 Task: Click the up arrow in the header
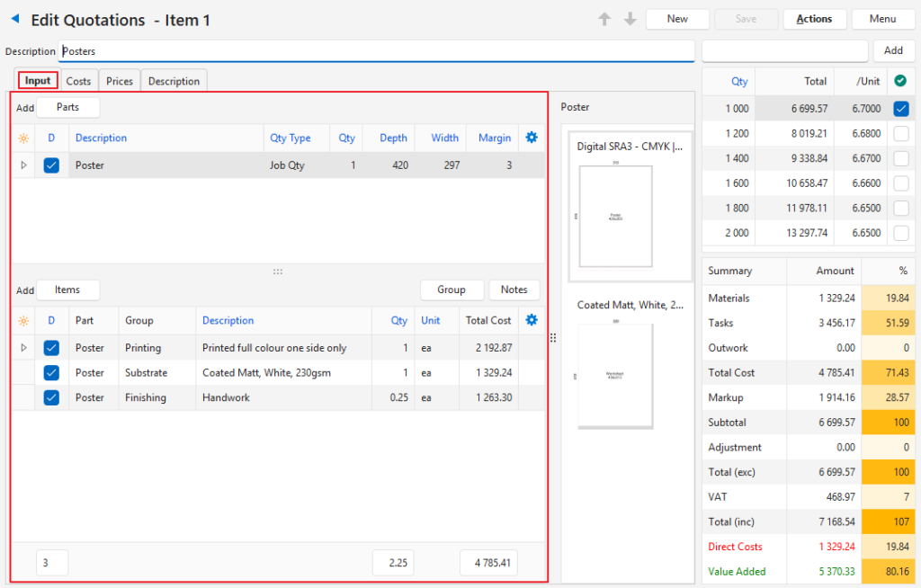pos(606,19)
